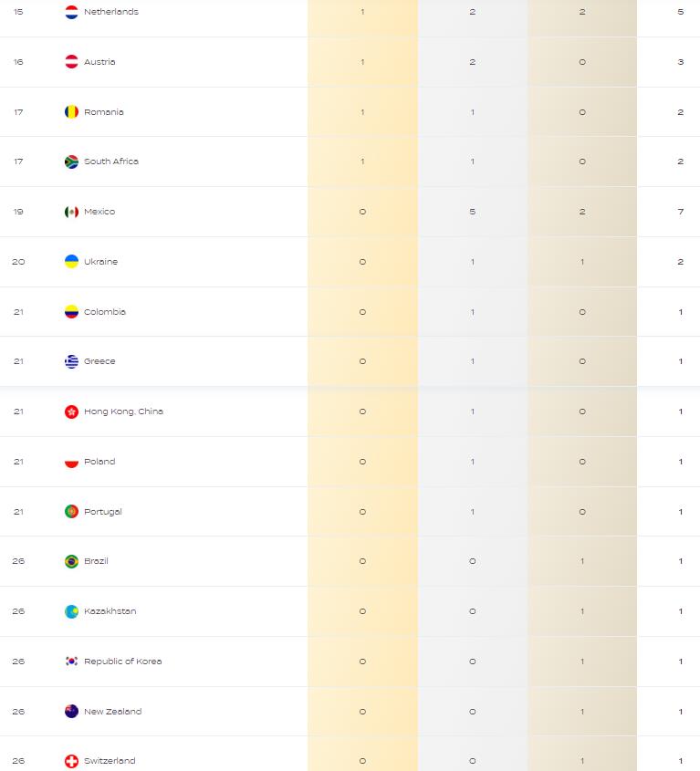
Task: Open the New Zealand country name link
Action: click(112, 712)
